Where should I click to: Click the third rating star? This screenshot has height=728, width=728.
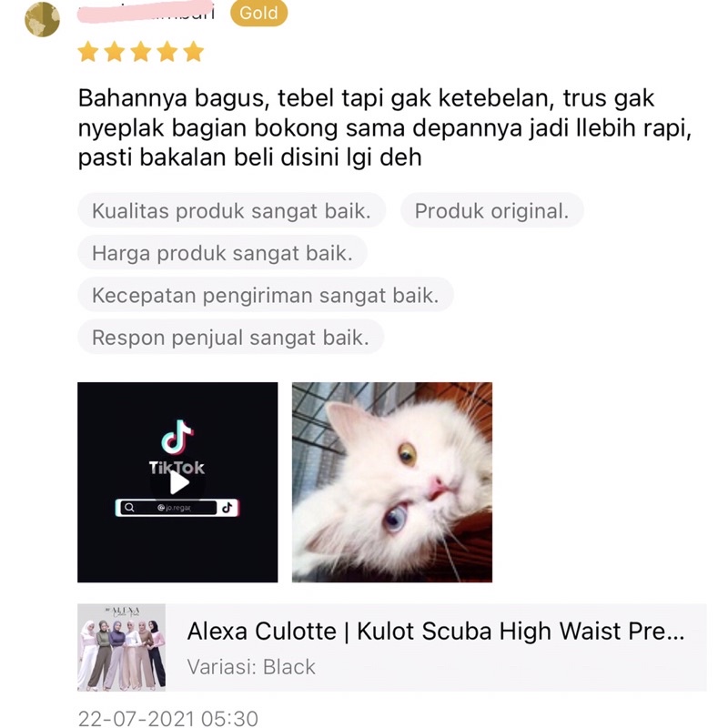pos(141,52)
